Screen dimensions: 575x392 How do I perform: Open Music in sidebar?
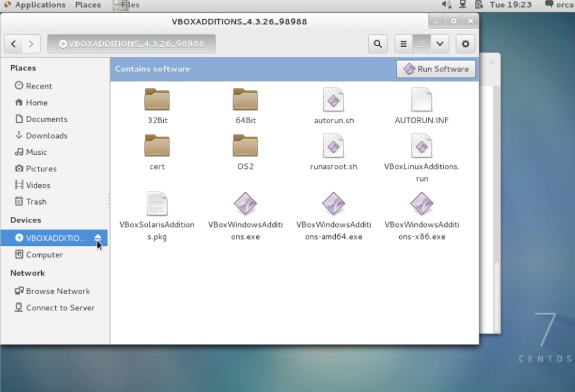click(x=55, y=152)
